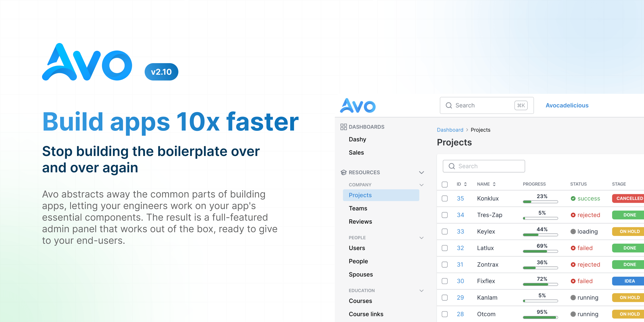Click the Dashboards grid icon

344,127
